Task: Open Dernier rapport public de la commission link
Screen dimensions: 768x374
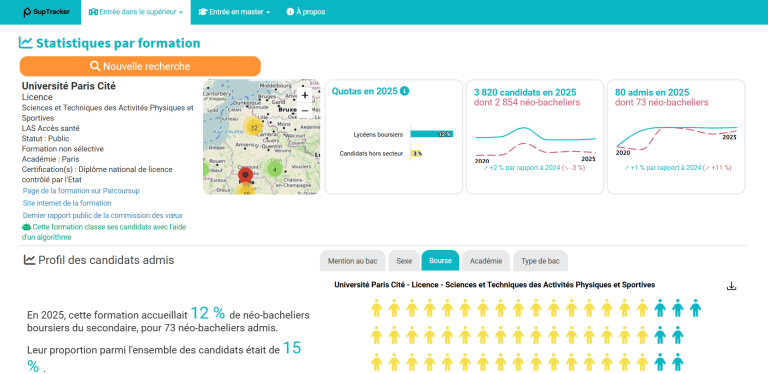Action: point(103,215)
